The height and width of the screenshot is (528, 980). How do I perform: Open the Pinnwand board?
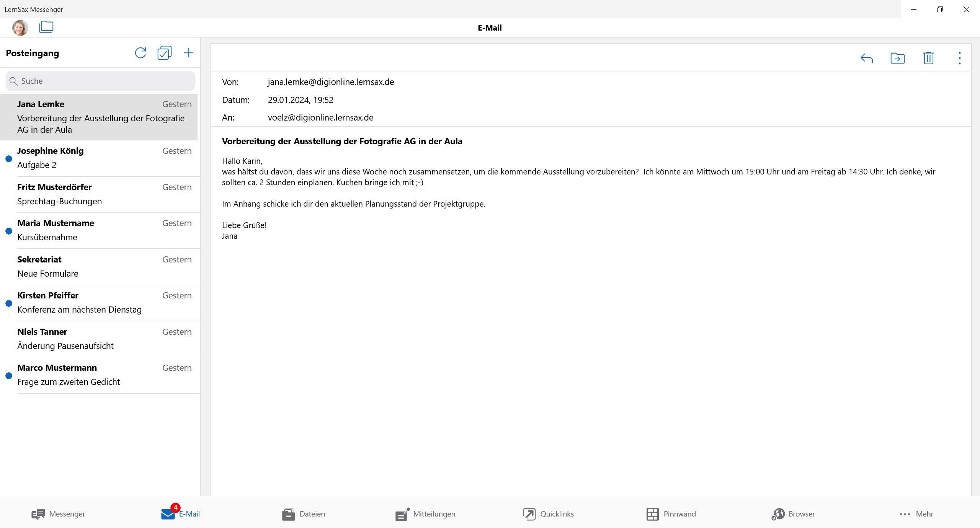point(671,514)
